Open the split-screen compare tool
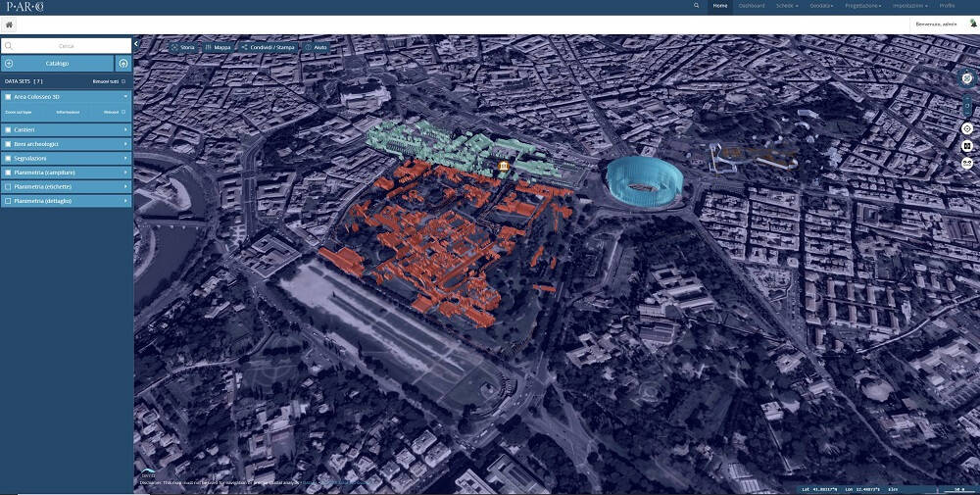980x495 pixels. (x=967, y=145)
